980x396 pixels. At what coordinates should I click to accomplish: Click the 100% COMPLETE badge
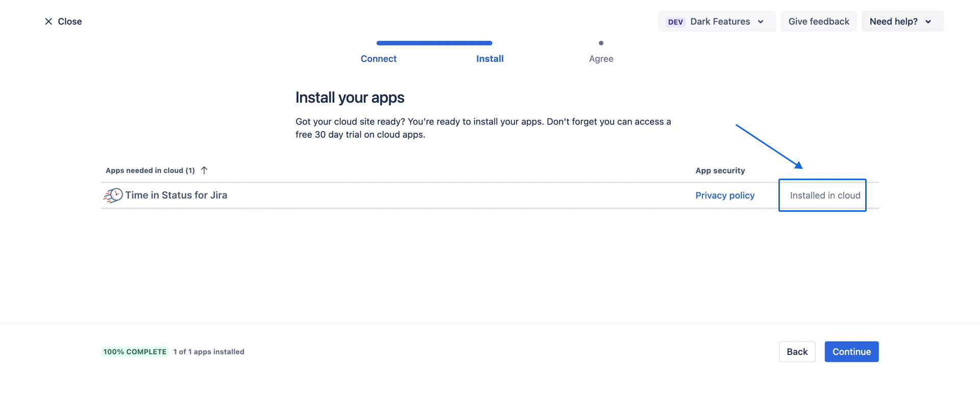coord(135,352)
